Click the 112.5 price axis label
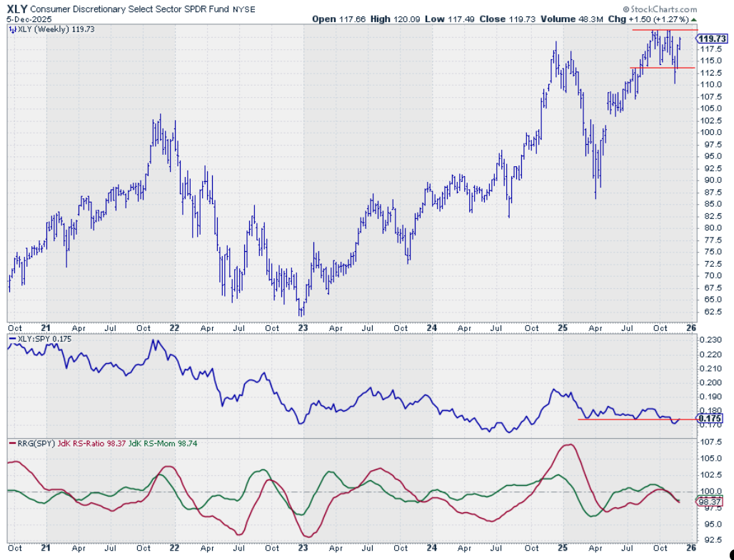The width and height of the screenshot is (734, 560). click(710, 73)
